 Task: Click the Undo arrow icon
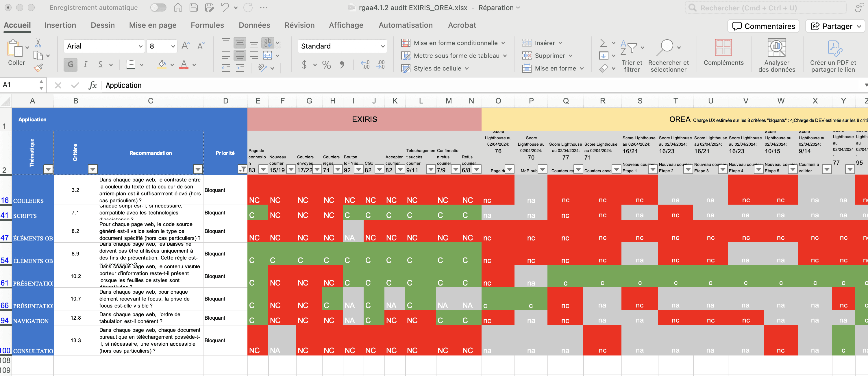(225, 8)
